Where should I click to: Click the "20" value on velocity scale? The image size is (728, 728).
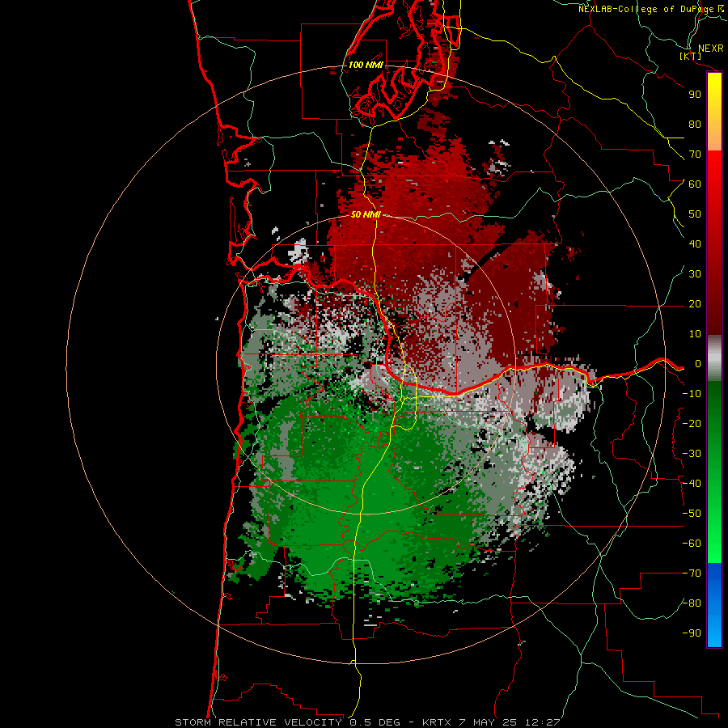pyautogui.click(x=695, y=304)
